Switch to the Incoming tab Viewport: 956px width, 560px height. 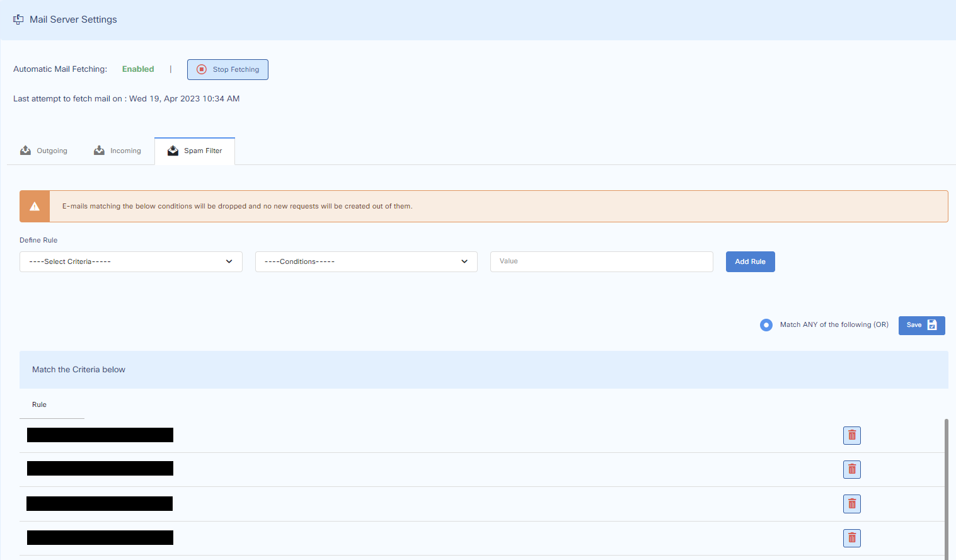click(118, 151)
